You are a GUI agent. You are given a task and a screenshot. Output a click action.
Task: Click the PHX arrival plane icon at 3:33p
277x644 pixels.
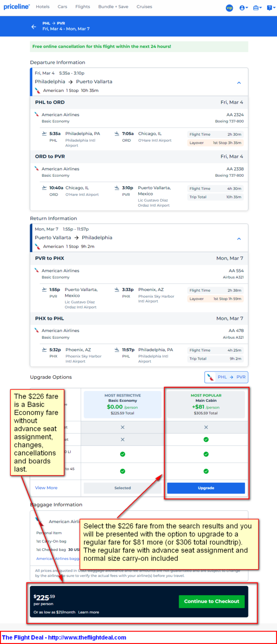(x=117, y=290)
